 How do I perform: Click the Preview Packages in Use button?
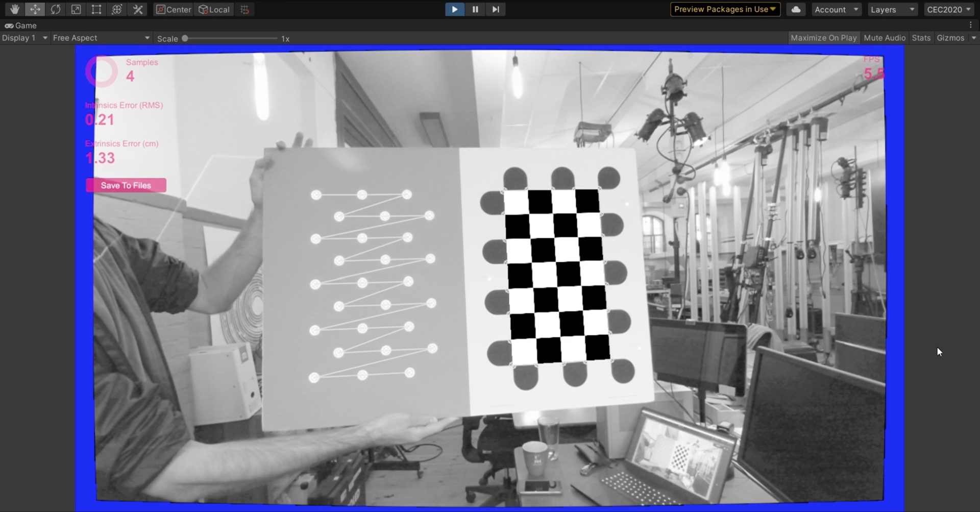pos(725,9)
